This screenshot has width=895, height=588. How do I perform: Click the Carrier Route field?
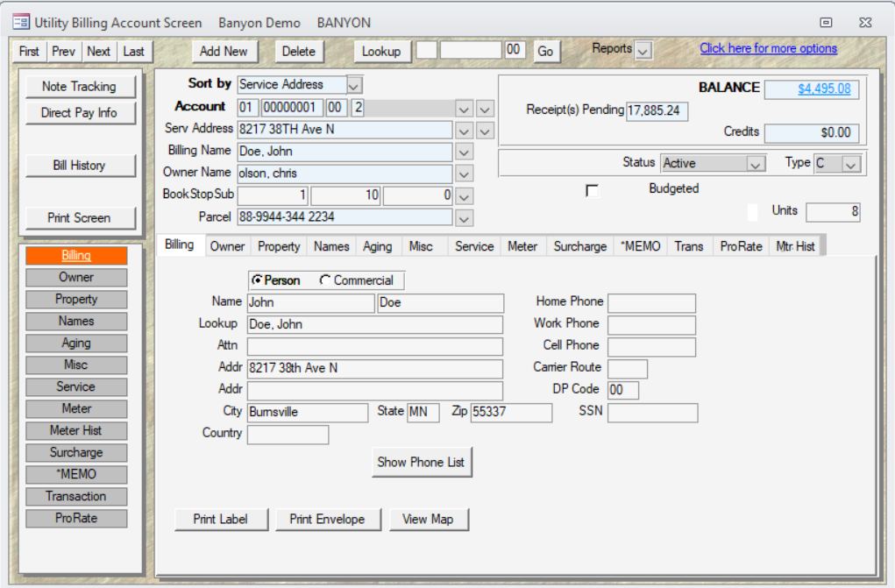pyautogui.click(x=628, y=368)
